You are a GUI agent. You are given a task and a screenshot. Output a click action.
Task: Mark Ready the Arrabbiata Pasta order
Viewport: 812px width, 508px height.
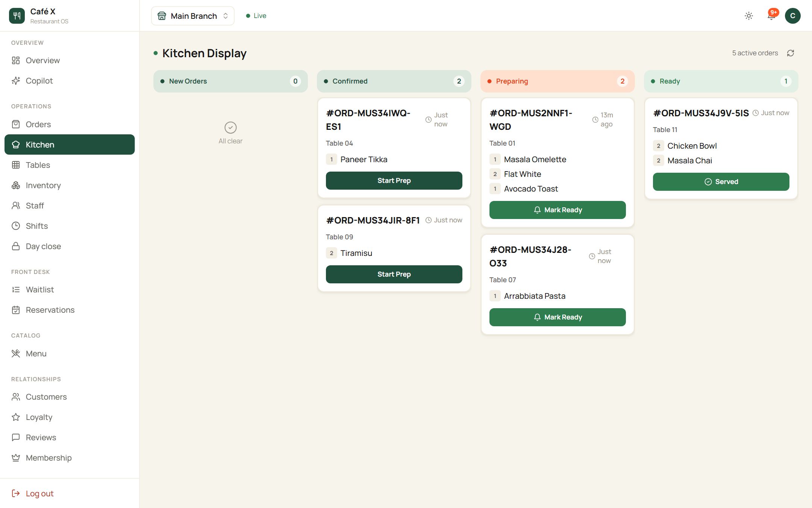pyautogui.click(x=557, y=317)
